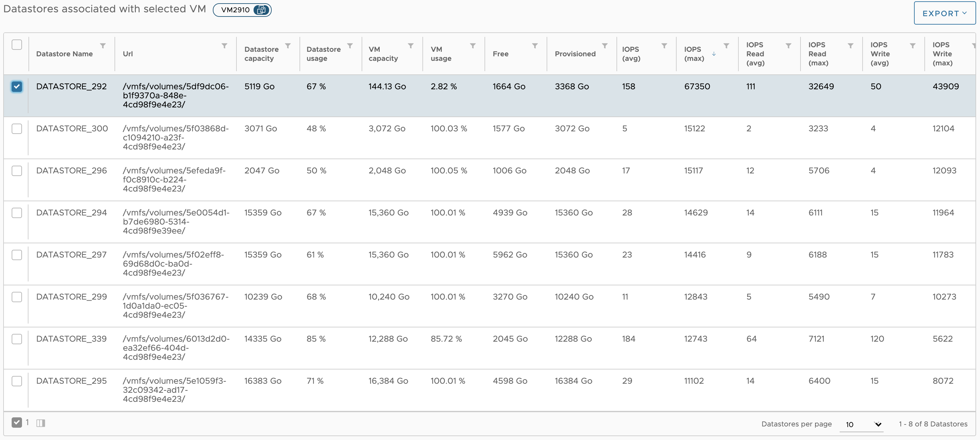Click the 4939 Go free value
The height and width of the screenshot is (440, 980).
(510, 213)
